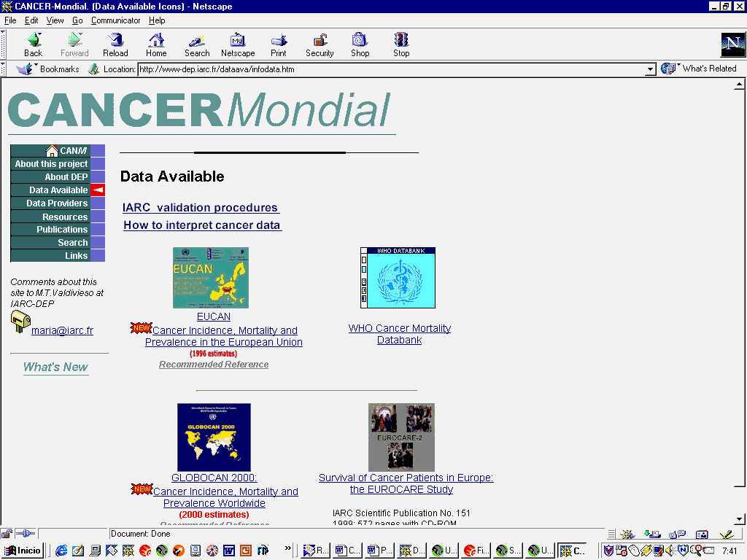Expand the Location URL dropdown arrow
This screenshot has width=747, height=560.
pyautogui.click(x=651, y=69)
